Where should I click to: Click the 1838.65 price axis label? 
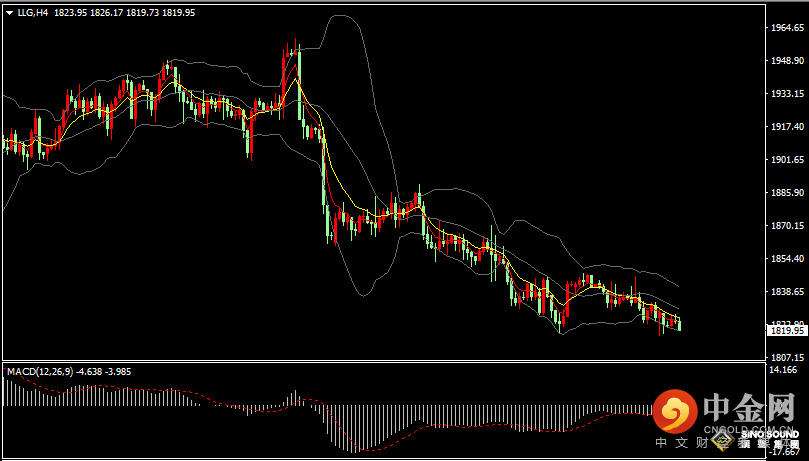coord(788,292)
